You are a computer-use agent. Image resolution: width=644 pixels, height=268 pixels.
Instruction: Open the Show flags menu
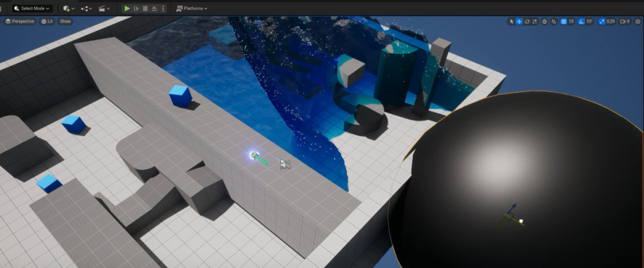coord(65,21)
